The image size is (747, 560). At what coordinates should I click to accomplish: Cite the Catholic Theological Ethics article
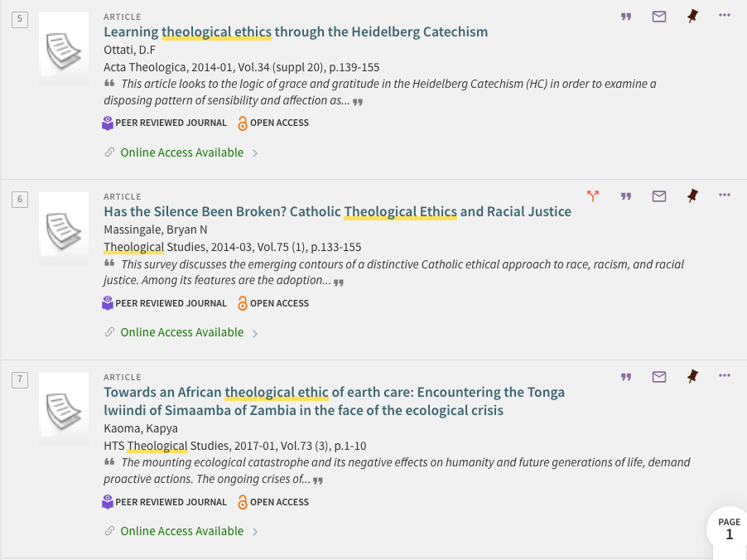[x=626, y=196]
